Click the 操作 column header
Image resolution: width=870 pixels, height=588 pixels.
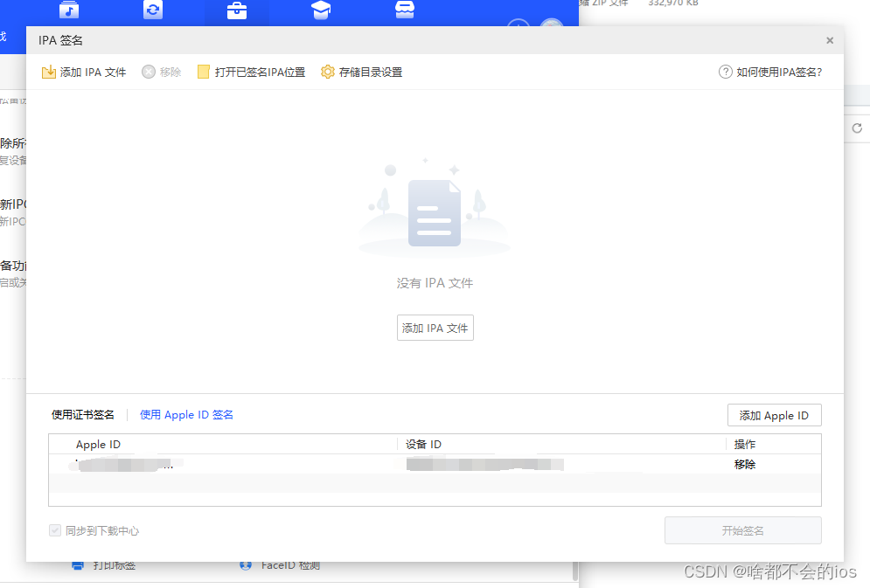[x=745, y=445]
